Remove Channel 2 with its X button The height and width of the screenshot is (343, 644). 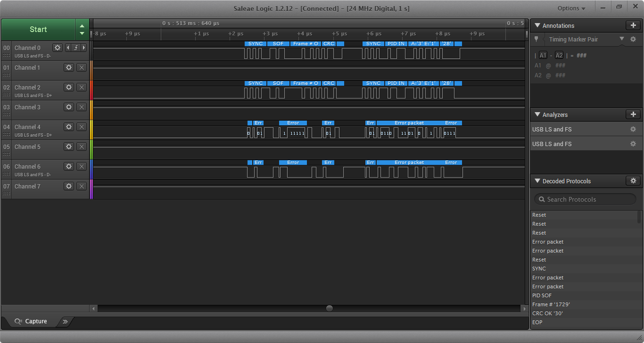82,87
